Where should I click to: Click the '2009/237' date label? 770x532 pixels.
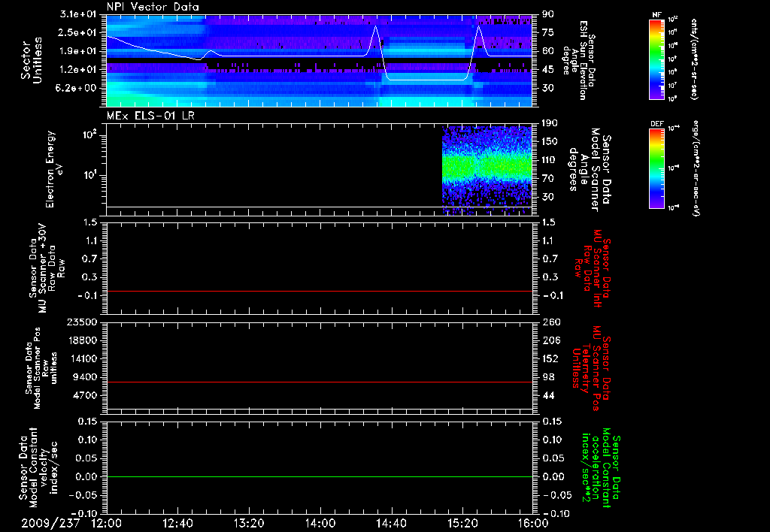pyautogui.click(x=50, y=523)
